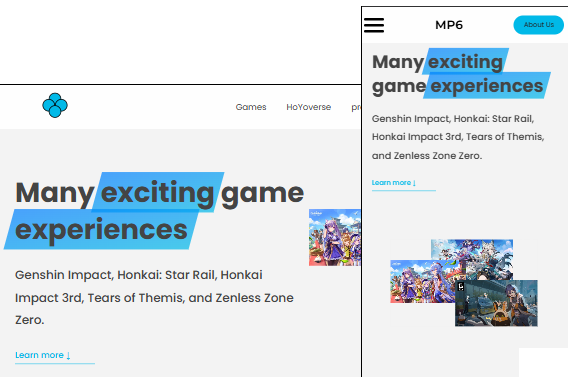This screenshot has width=569, height=377.
Task: Click the small logo badge on Zenless artwork
Action: click(461, 287)
